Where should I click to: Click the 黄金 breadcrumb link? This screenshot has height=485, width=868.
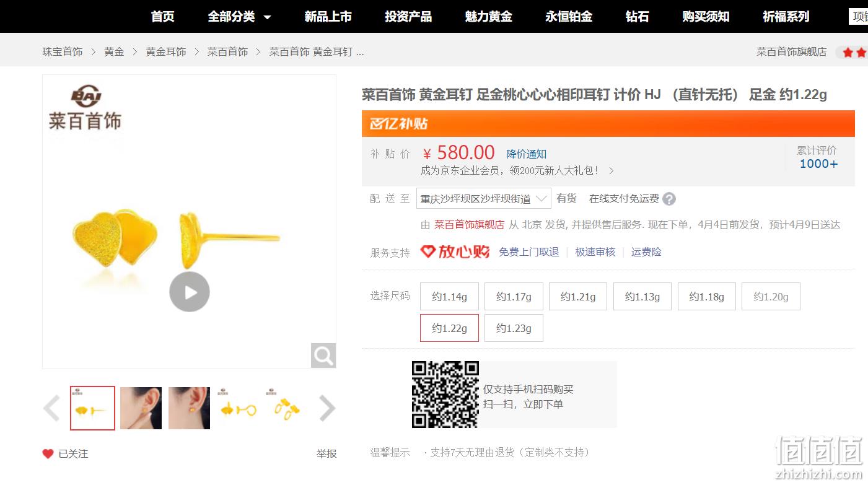(114, 52)
